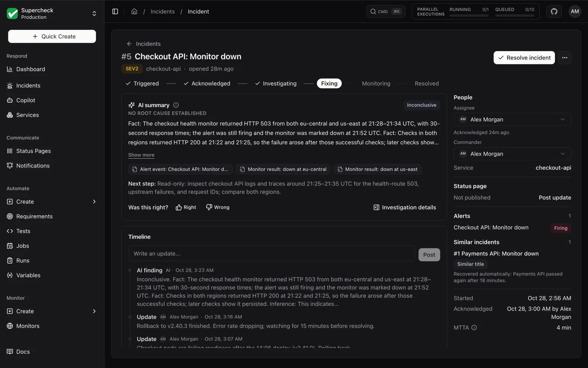Show more of the AI summary

pos(141,155)
